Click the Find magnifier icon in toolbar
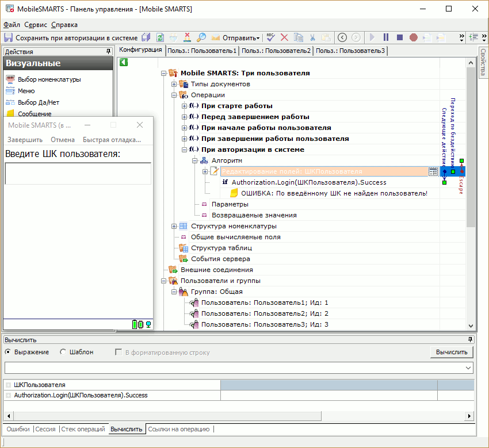Screen dimensions: 489x448 201,38
